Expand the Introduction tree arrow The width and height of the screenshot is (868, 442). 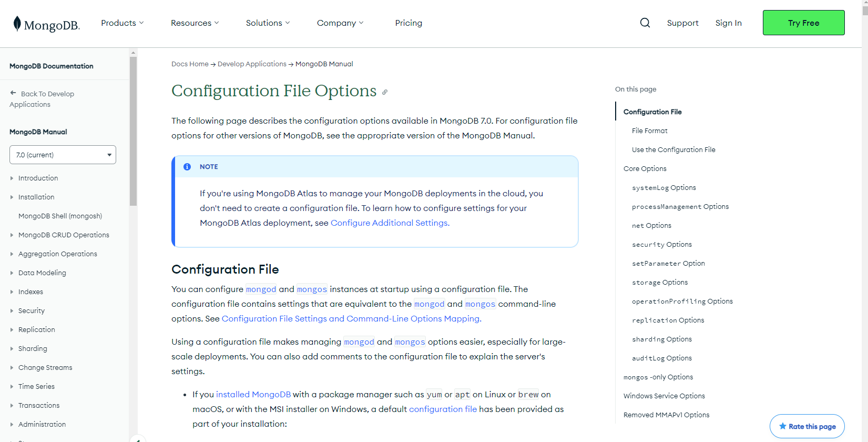click(x=12, y=178)
